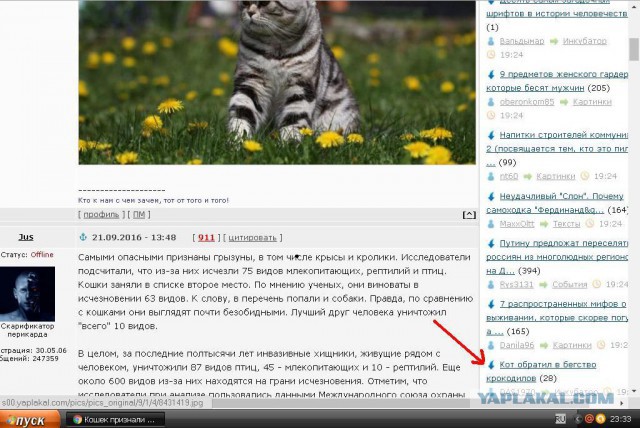Open topic 'шрифтов в истории человечества'
Viewport: 640px width, 428px height.
click(557, 13)
